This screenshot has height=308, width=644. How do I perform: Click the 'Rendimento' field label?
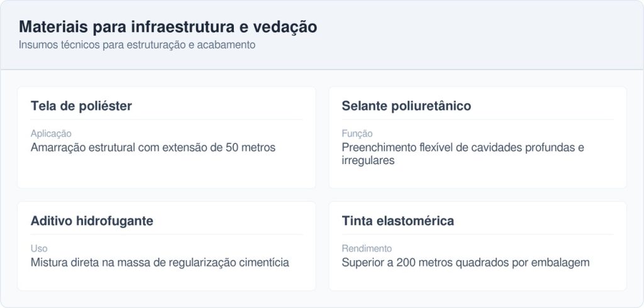pyautogui.click(x=367, y=249)
